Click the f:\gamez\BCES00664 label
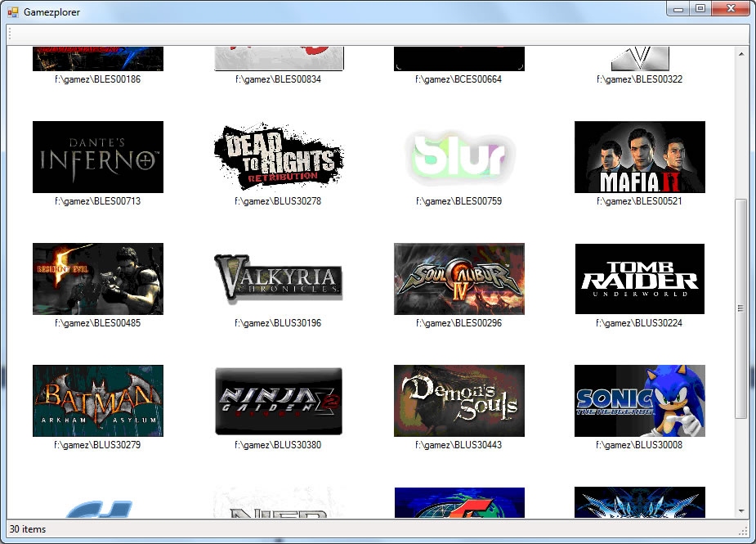Image resolution: width=756 pixels, height=544 pixels. coord(459,79)
